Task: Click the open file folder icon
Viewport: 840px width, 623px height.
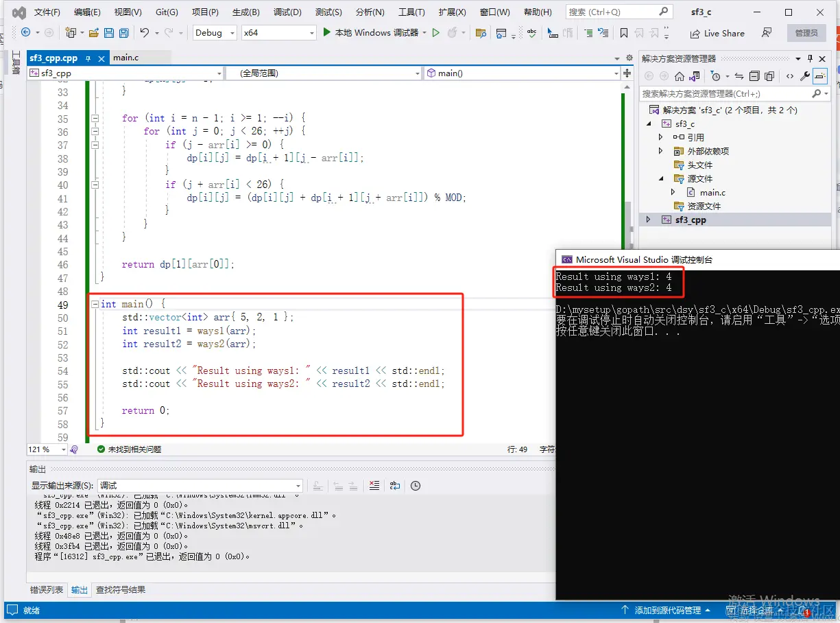Action: pos(94,32)
